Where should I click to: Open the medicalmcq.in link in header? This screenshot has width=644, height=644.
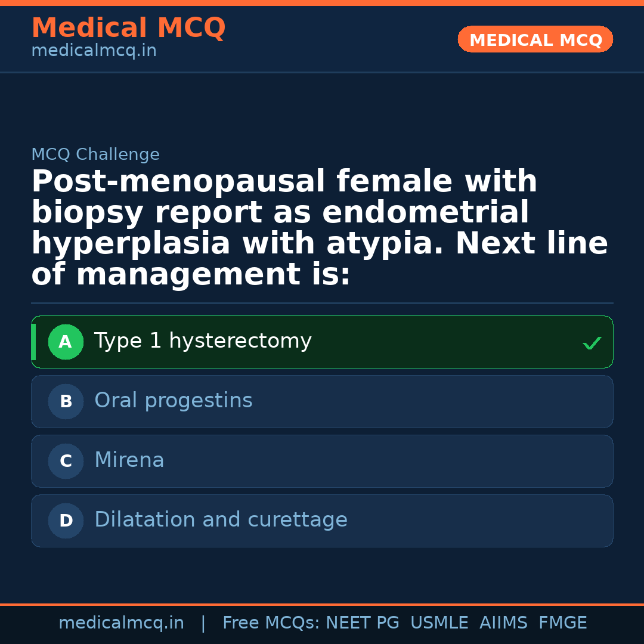tap(94, 51)
